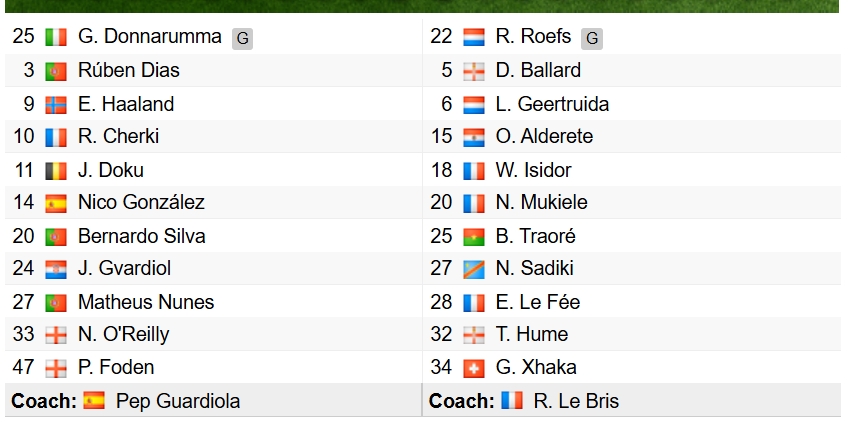
Task: Click the goalkeeper G badge beside Donnarumma
Action: [243, 38]
